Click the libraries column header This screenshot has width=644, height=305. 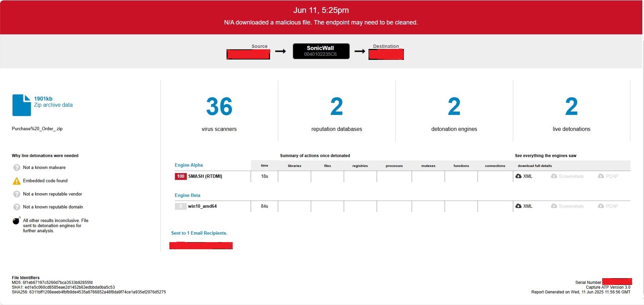[294, 166]
